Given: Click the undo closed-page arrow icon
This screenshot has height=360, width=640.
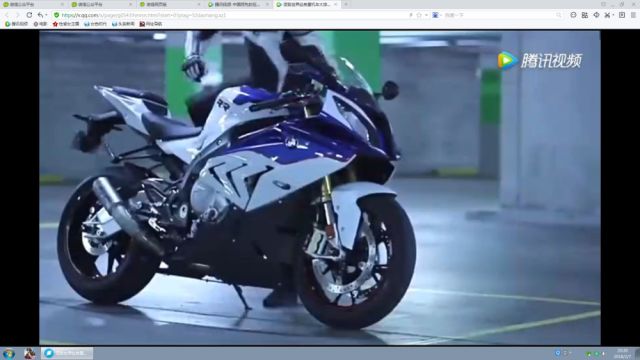Looking at the screenshot, I should (40, 15).
